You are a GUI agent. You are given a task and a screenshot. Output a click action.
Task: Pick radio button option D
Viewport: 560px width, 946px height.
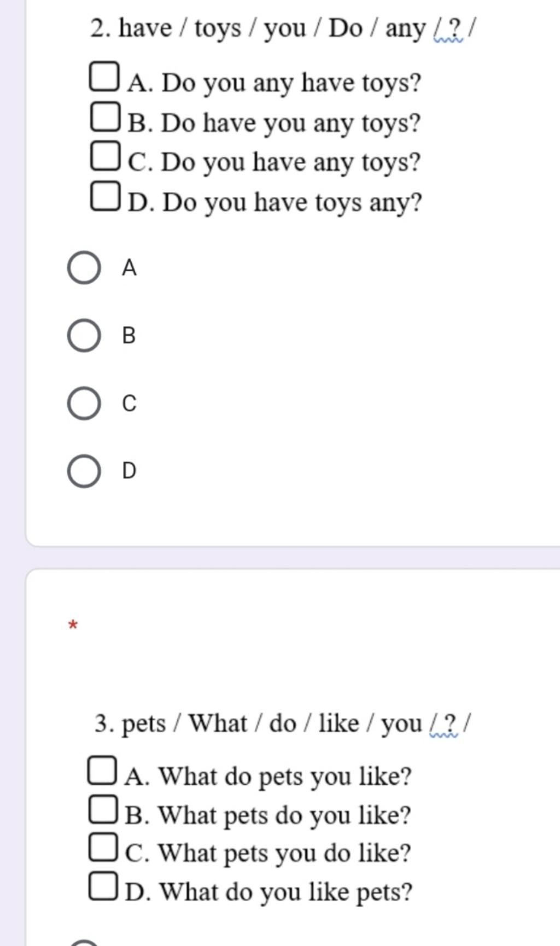click(x=84, y=471)
